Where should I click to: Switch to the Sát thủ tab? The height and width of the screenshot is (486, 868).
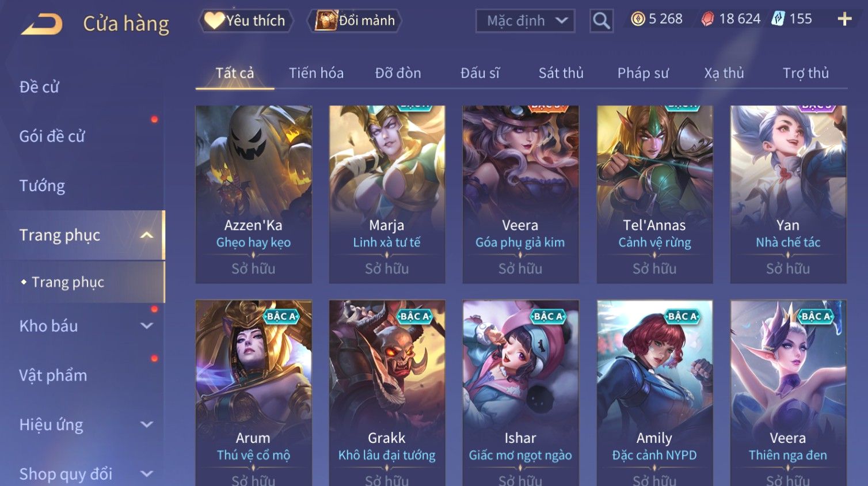(561, 73)
